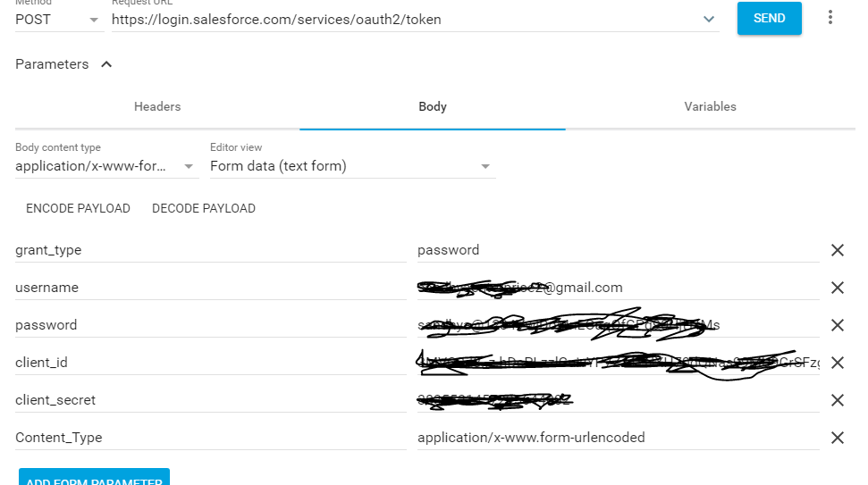Expand the Request URL history dropdown
Image resolution: width=868 pixels, height=485 pixels.
pyautogui.click(x=709, y=20)
